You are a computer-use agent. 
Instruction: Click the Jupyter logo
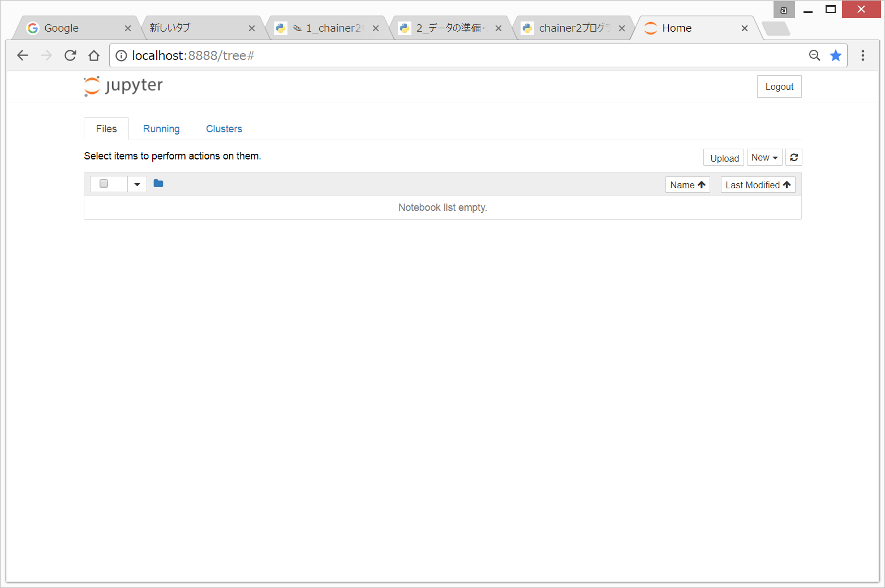(123, 86)
